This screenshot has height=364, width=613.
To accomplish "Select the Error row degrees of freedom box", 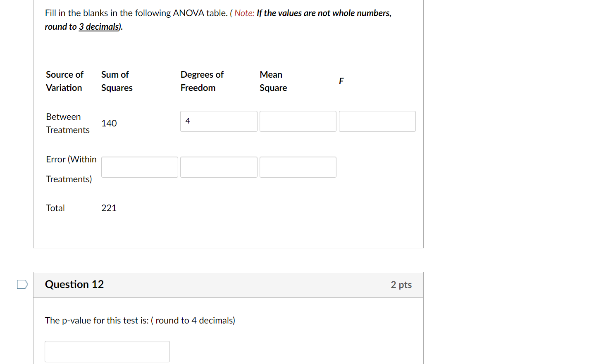I will [219, 167].
